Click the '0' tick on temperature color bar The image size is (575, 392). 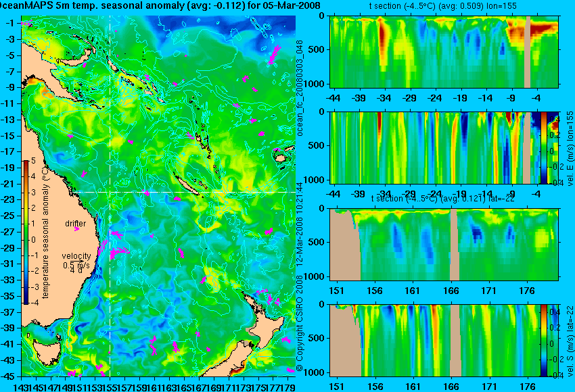click(33, 240)
